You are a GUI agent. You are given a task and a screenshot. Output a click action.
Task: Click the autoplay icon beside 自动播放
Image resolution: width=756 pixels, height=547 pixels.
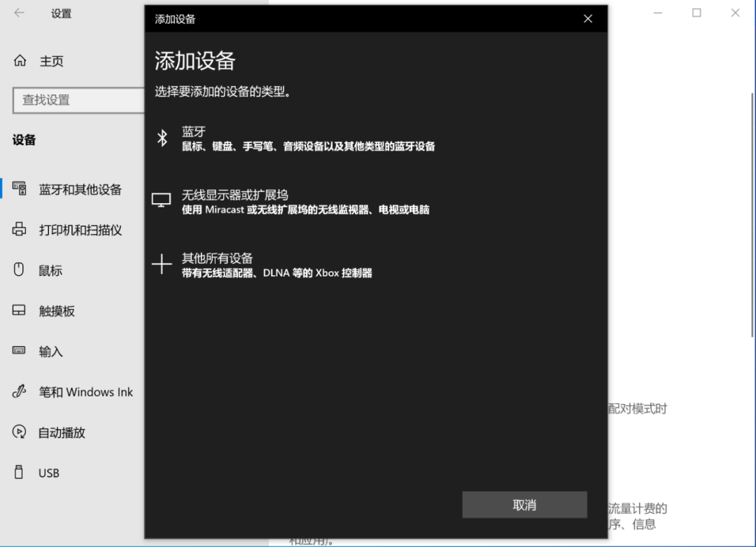pyautogui.click(x=19, y=431)
